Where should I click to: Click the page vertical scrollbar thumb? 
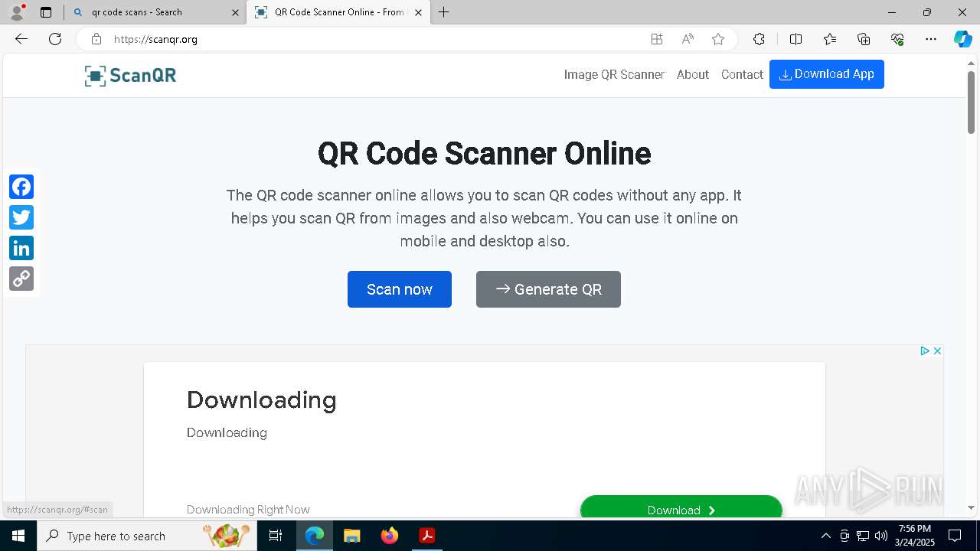click(x=971, y=102)
